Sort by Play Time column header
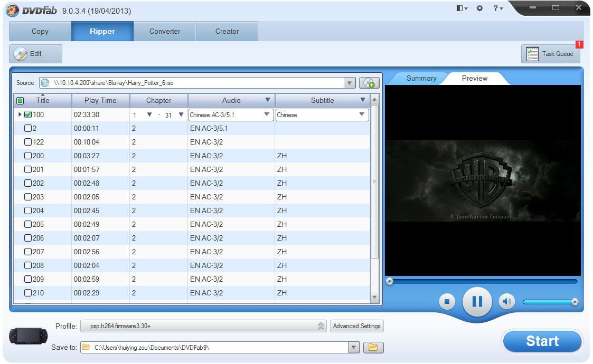593x364 pixels. pos(100,101)
